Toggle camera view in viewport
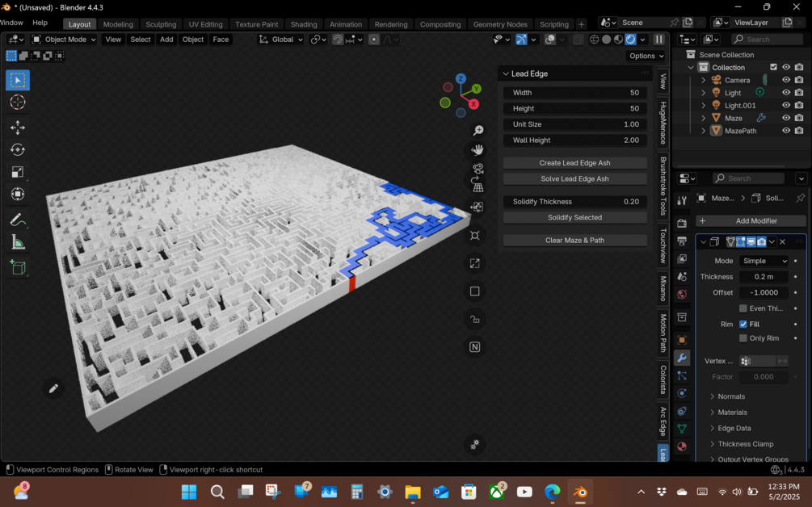 coord(478,169)
